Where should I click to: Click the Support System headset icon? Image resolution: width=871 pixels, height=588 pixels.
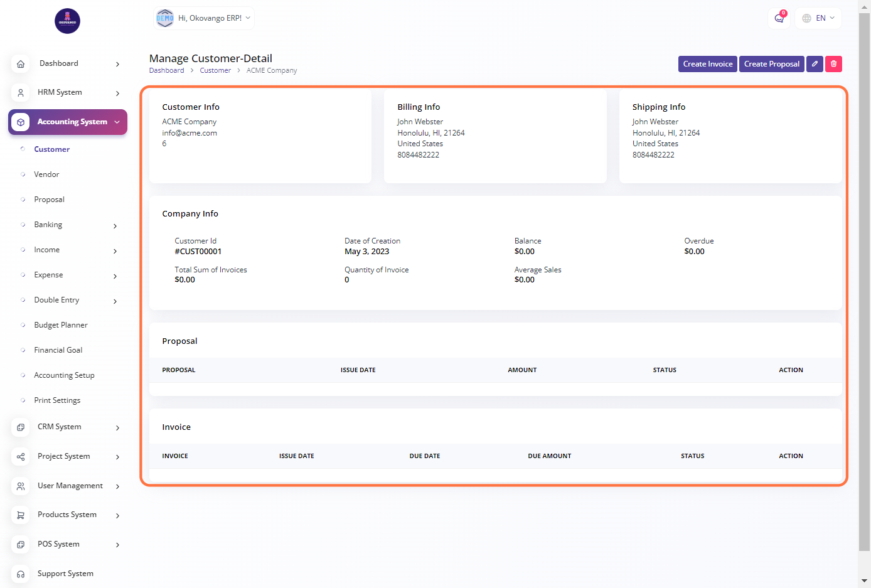(21, 574)
